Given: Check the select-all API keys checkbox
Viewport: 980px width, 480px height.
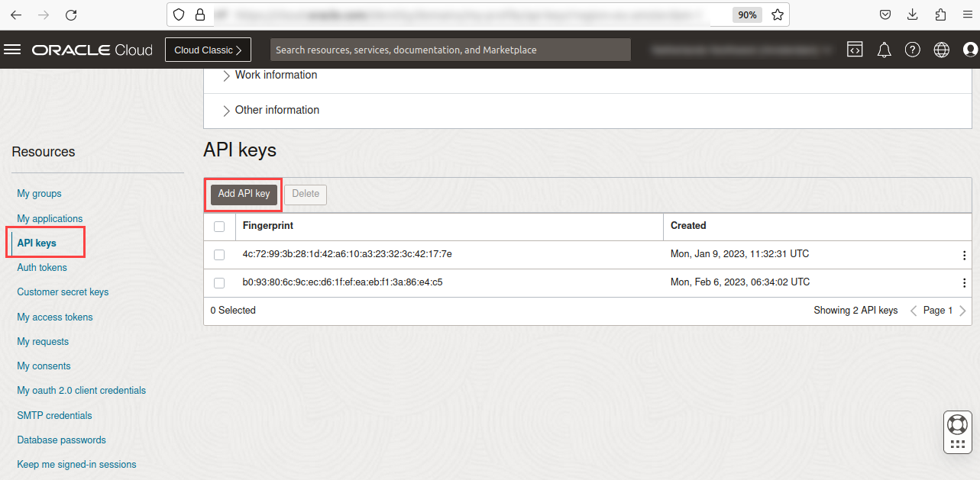Looking at the screenshot, I should 220,226.
